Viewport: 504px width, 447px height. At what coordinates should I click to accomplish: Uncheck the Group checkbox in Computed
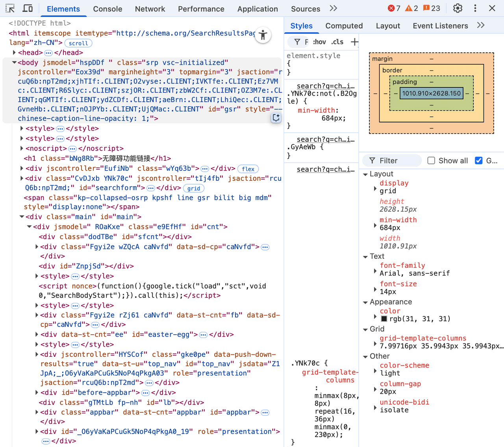point(479,161)
